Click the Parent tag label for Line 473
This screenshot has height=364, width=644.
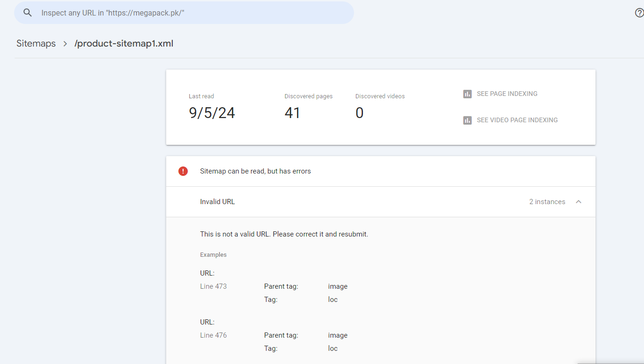281,286
